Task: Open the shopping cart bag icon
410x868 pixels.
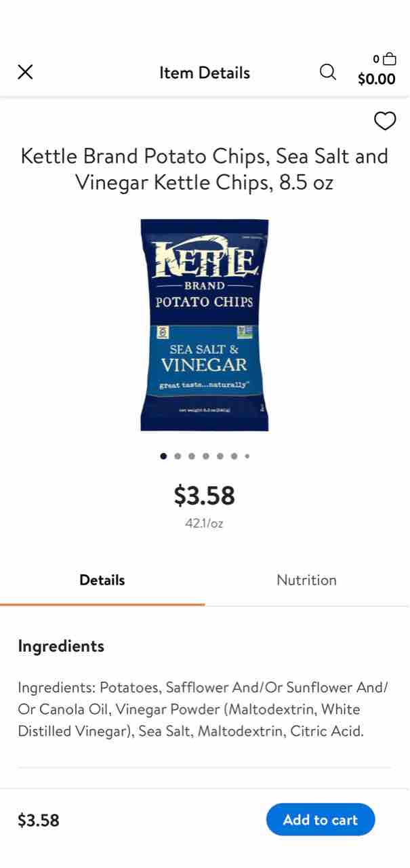Action: click(389, 59)
